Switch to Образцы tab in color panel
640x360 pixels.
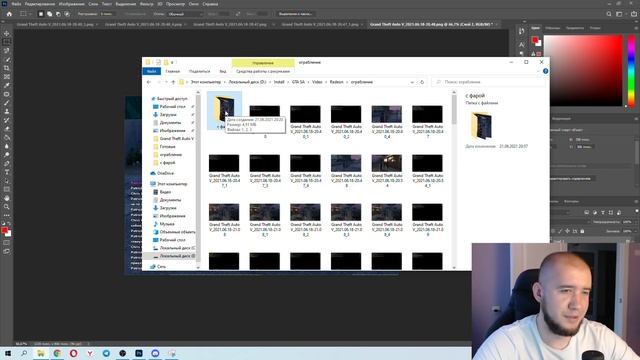click(553, 28)
